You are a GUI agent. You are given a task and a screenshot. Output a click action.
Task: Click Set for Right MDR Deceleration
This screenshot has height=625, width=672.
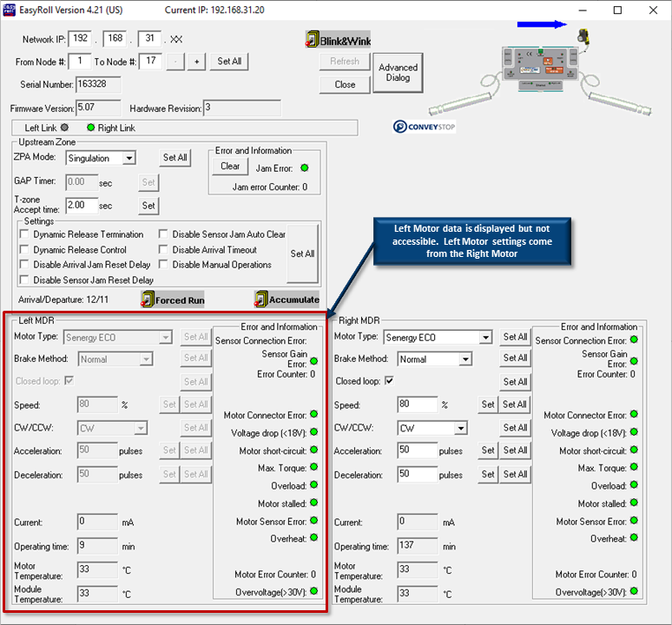pos(488,474)
